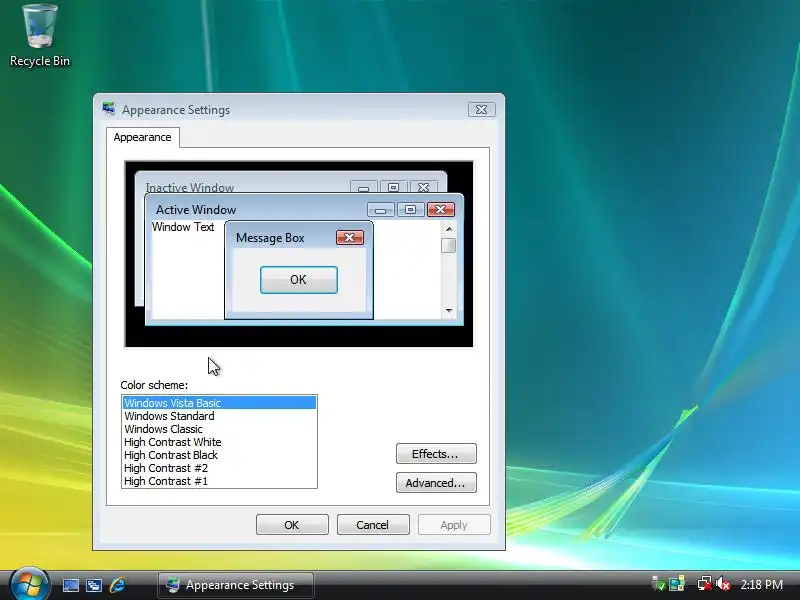Click the preview scrollbar thumb

[449, 245]
